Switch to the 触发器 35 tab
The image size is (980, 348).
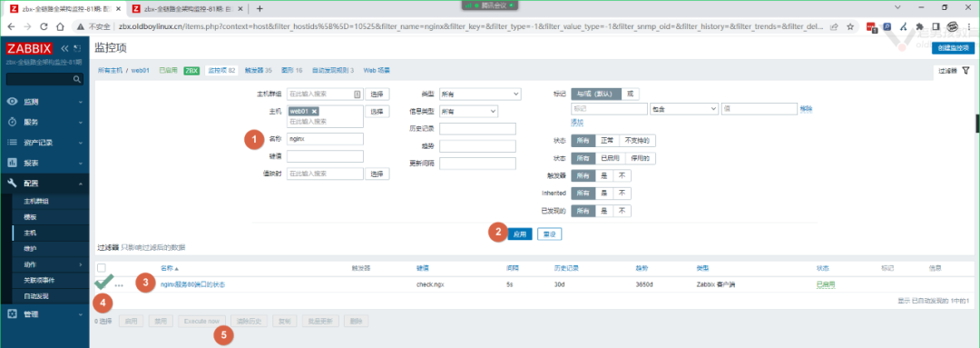[x=258, y=71]
